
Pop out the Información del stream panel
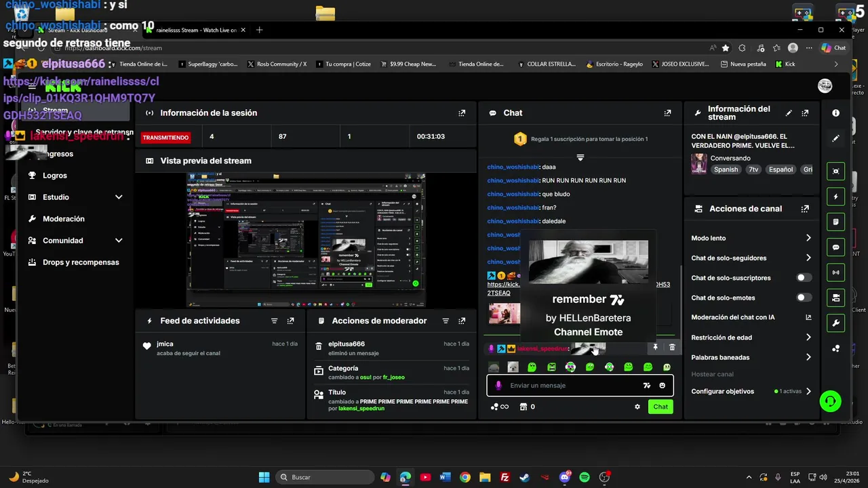[x=805, y=113]
